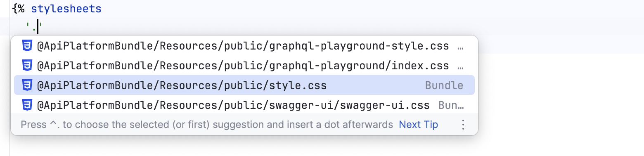Screen dimensions: 644x156
Task: Select graphql-playground-style.css suggestion
Action: coord(244,46)
